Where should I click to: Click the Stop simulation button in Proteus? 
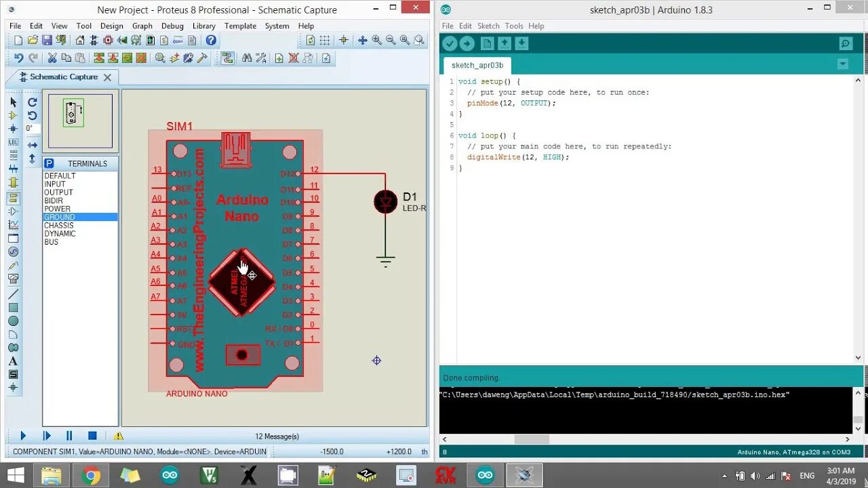point(92,436)
